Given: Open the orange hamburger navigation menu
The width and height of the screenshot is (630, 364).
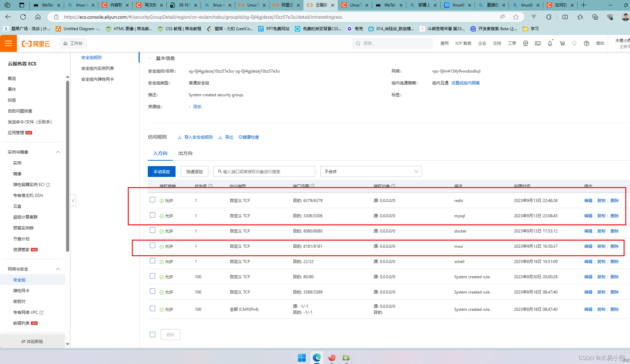Looking at the screenshot, I should pyautogui.click(x=8, y=43).
